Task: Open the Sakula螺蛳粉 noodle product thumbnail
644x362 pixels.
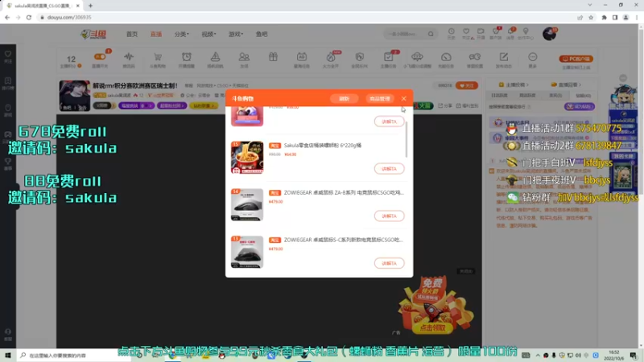Action: coord(247,158)
